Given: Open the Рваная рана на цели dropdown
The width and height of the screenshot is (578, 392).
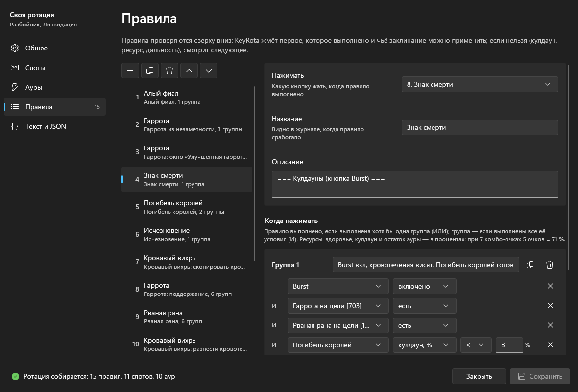Looking at the screenshot, I should pos(338,325).
